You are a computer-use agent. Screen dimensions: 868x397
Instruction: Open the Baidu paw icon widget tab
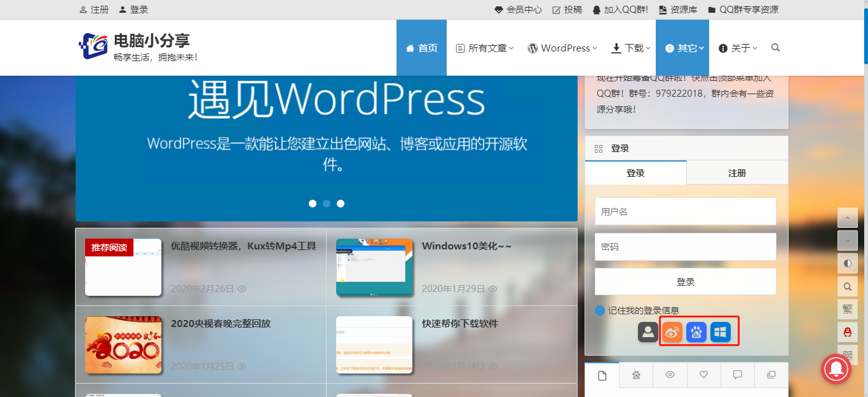pos(636,375)
